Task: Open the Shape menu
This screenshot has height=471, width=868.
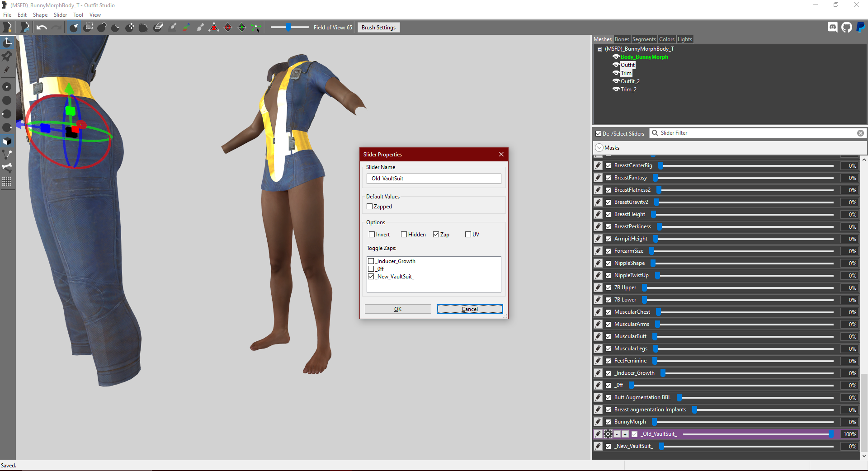Action: [x=40, y=15]
